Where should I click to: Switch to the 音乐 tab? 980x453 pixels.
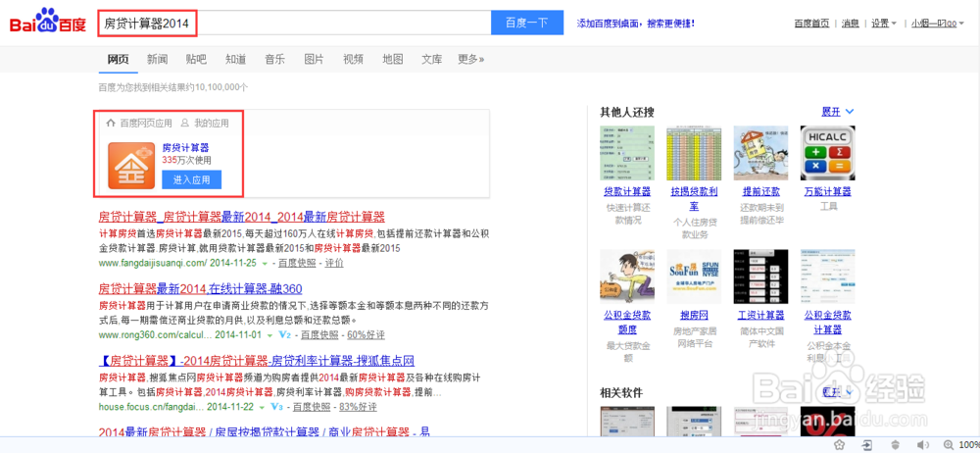click(275, 60)
